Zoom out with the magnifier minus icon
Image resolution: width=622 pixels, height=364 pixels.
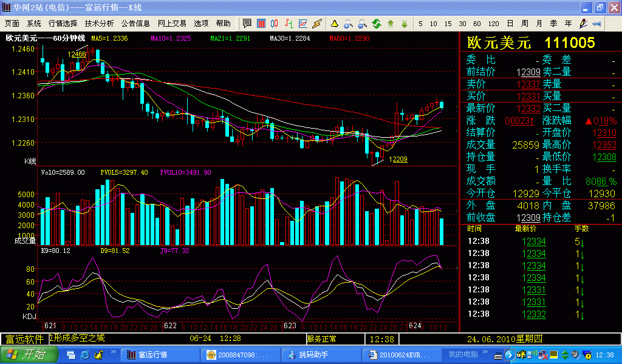(x=362, y=24)
